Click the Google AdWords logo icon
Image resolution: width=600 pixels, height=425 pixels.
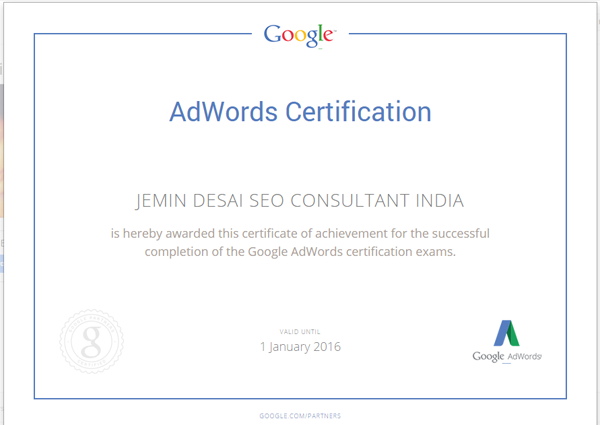pos(506,333)
